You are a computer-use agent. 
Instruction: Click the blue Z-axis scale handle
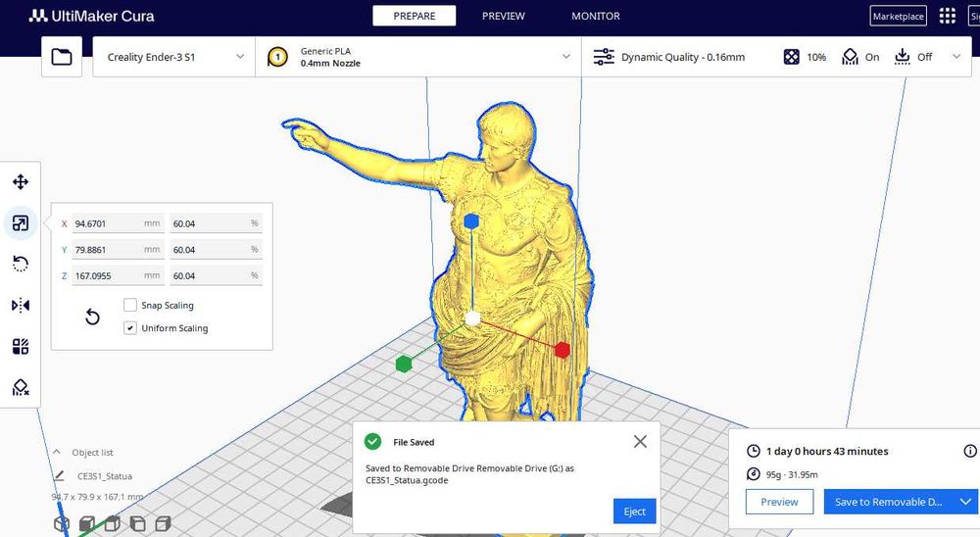click(x=472, y=220)
